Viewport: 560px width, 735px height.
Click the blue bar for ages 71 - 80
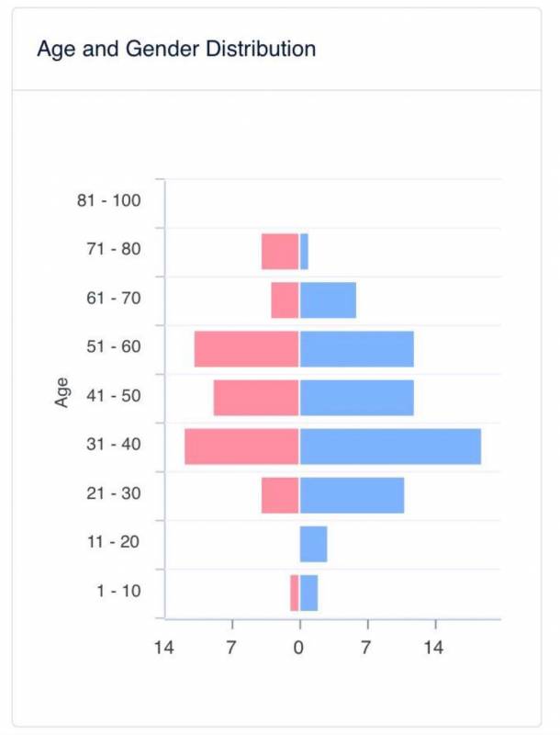pyautogui.click(x=304, y=252)
